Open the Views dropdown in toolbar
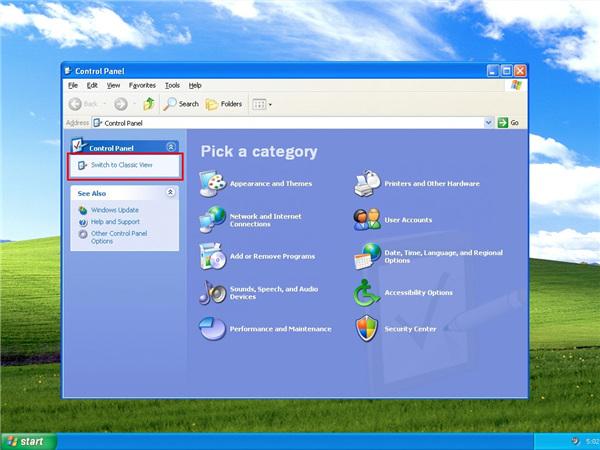Screen dimensions: 600x450 point(261,104)
